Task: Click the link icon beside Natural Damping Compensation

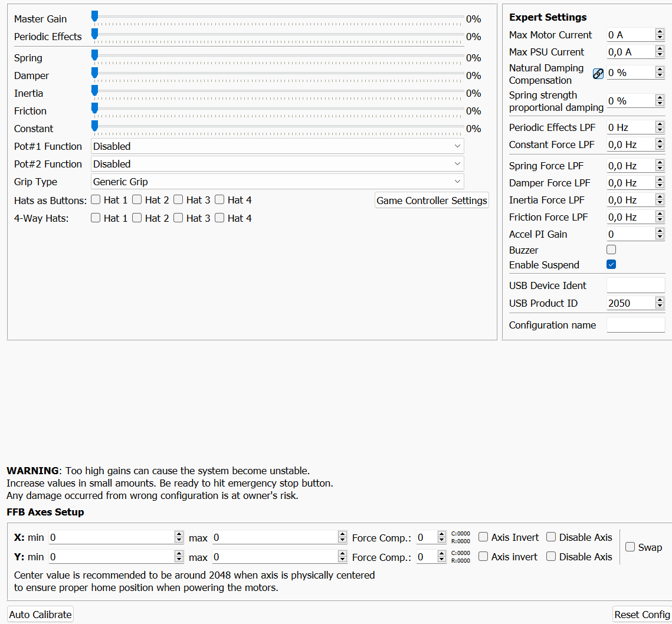Action: [x=598, y=74]
